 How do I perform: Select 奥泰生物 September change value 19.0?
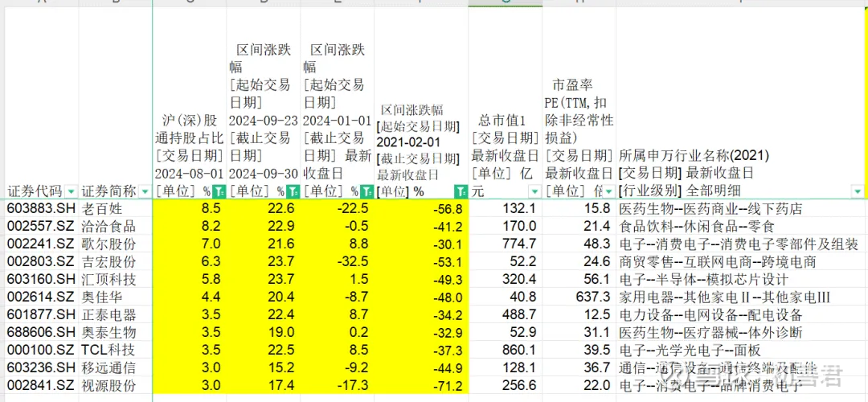pyautogui.click(x=282, y=333)
